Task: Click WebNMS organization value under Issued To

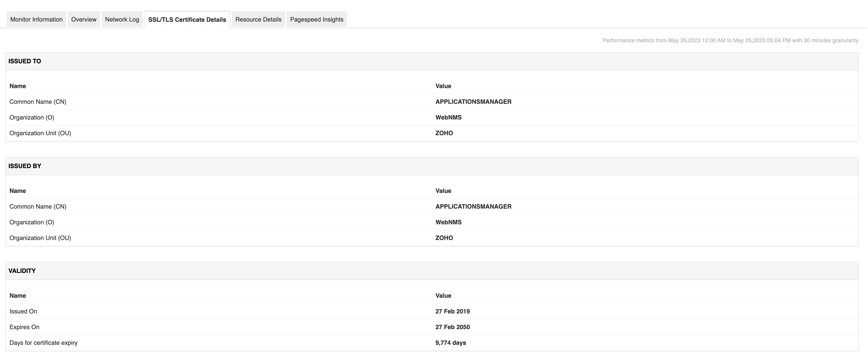Action: [448, 117]
